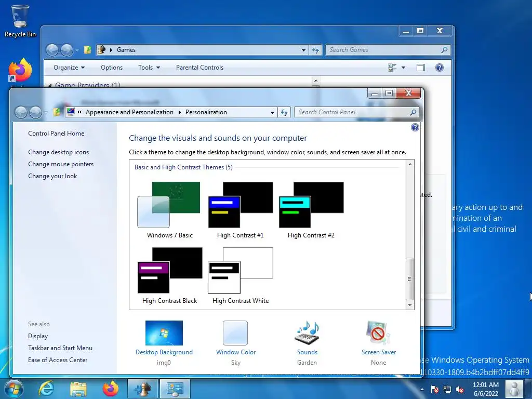
Task: Click Back arrow in Games window
Action: [x=52, y=50]
